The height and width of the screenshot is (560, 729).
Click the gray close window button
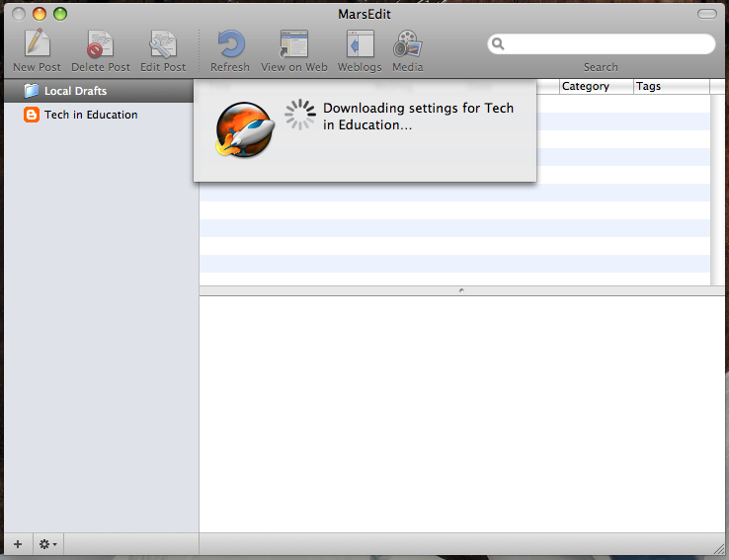tap(19, 14)
